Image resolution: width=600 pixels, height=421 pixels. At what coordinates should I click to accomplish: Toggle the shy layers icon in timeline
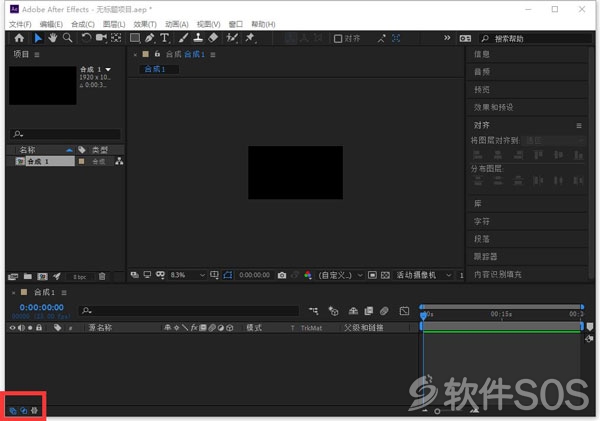[x=353, y=311]
